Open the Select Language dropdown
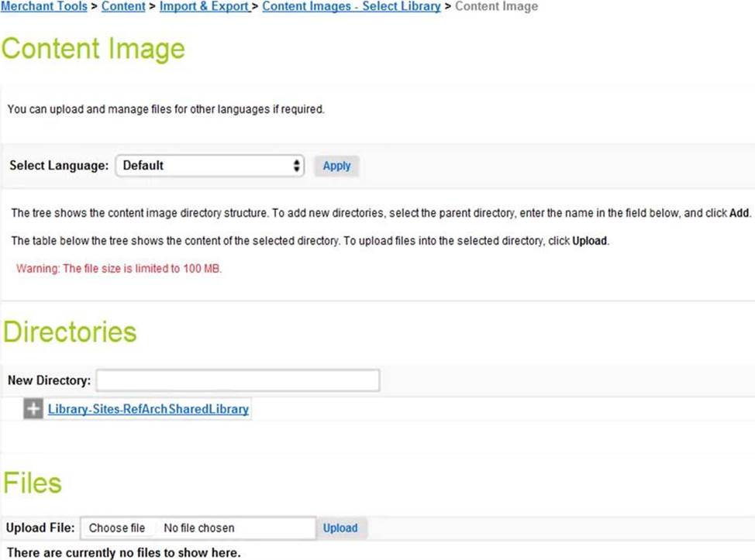 (209, 166)
